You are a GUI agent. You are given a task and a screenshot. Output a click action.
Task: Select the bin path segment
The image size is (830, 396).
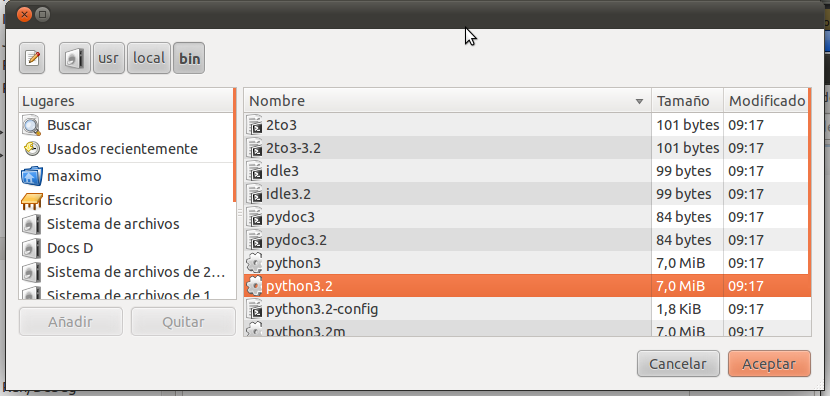[x=190, y=58]
